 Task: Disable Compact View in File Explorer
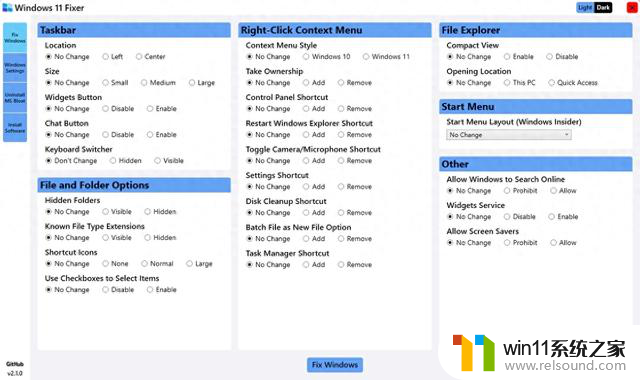(x=562, y=56)
